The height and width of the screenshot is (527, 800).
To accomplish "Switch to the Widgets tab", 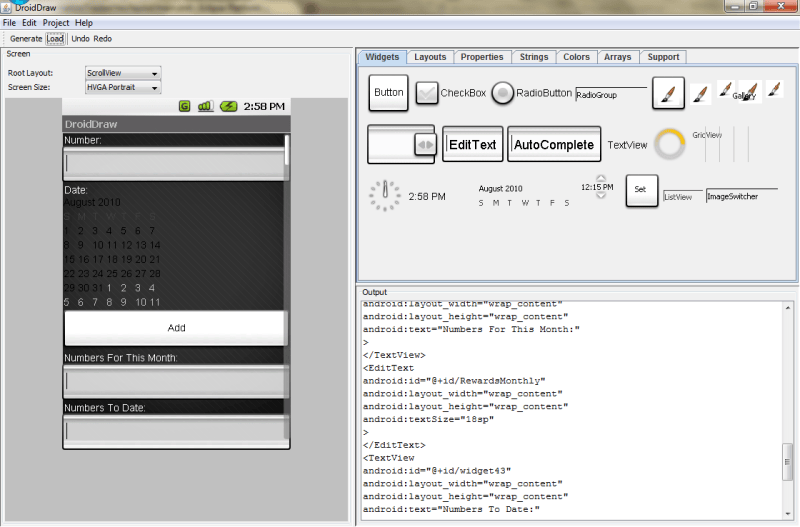I will pos(382,57).
